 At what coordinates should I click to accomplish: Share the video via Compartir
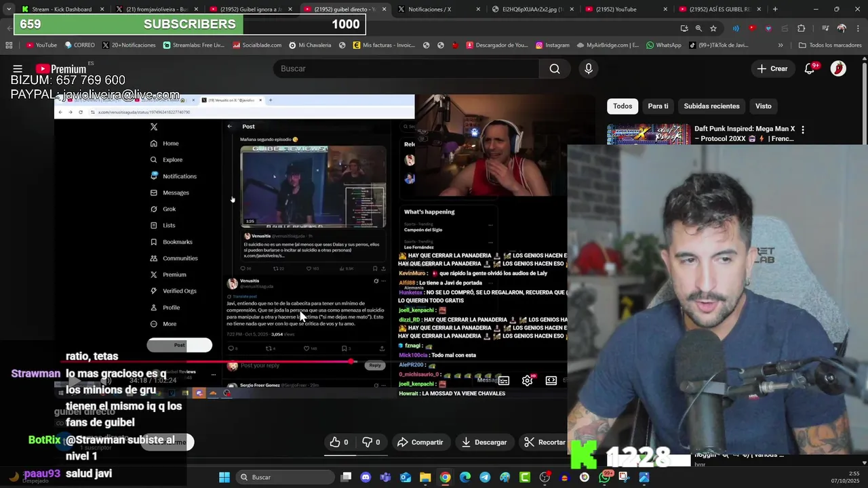[x=420, y=442]
